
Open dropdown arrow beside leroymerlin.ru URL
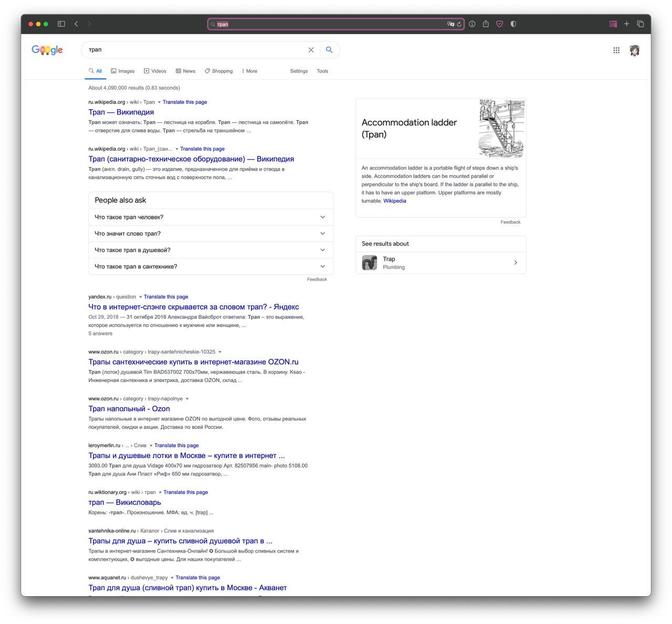(x=151, y=446)
